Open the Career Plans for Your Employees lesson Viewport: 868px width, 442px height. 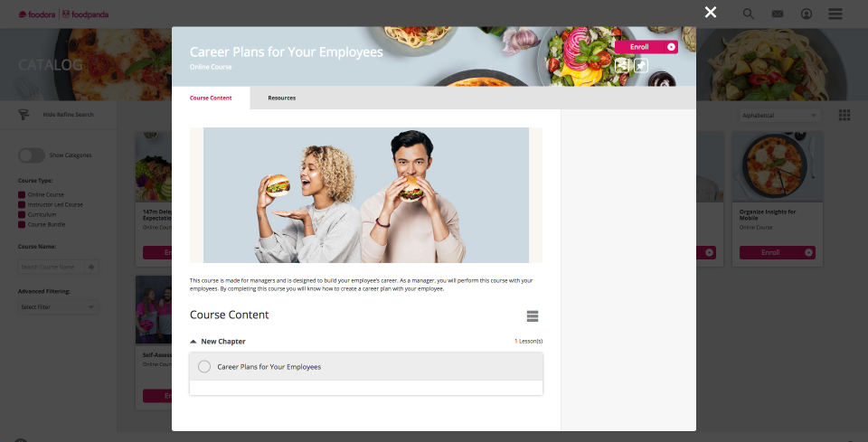tap(366, 367)
